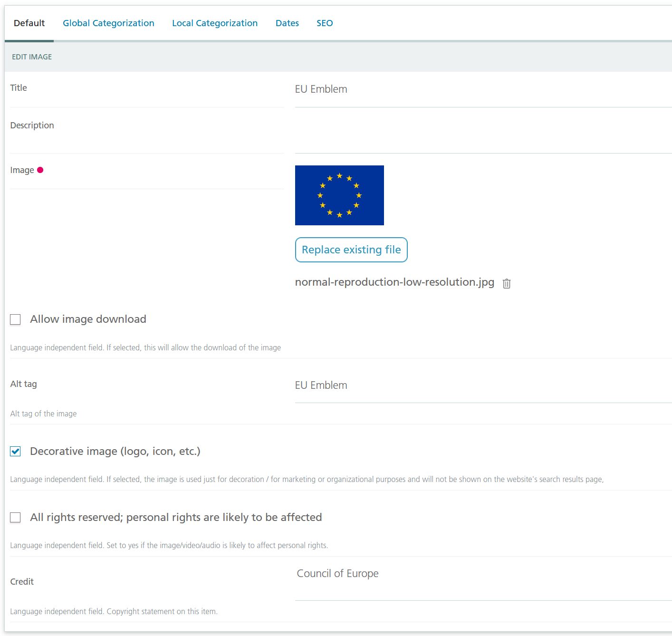Open the Global Categorization tab
This screenshot has width=672, height=636.
tap(108, 23)
